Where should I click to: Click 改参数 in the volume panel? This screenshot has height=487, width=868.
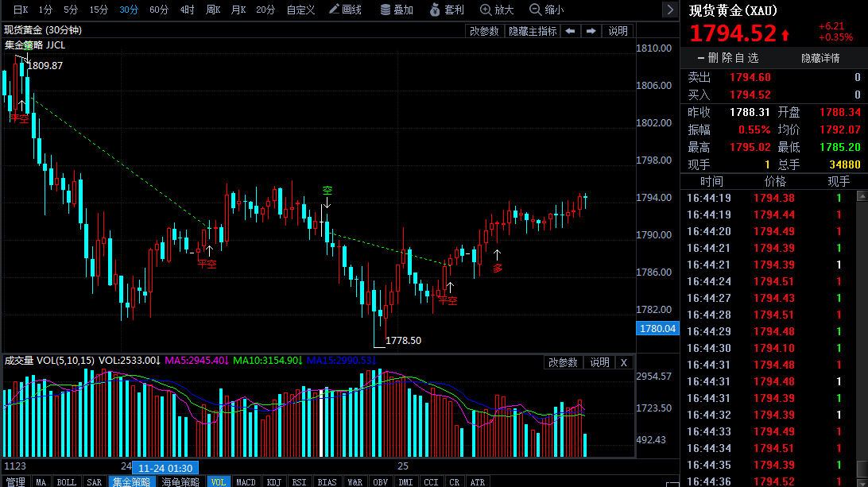point(564,361)
